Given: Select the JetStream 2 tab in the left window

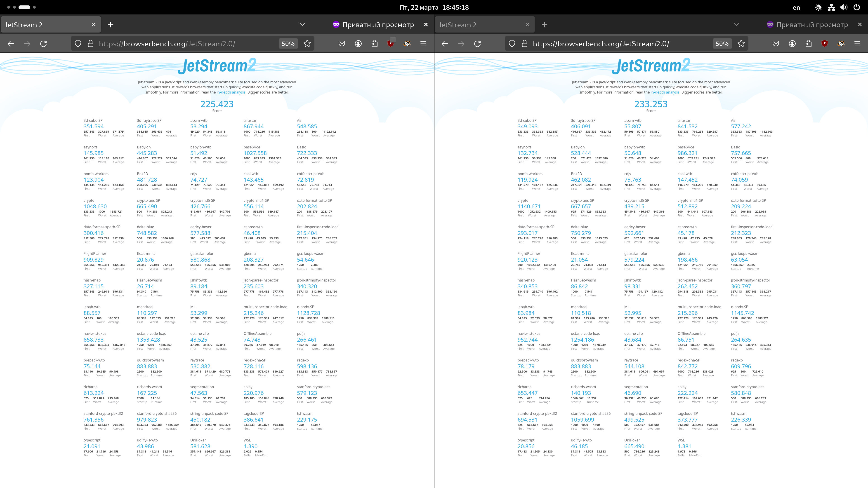Looking at the screenshot, I should 51,25.
